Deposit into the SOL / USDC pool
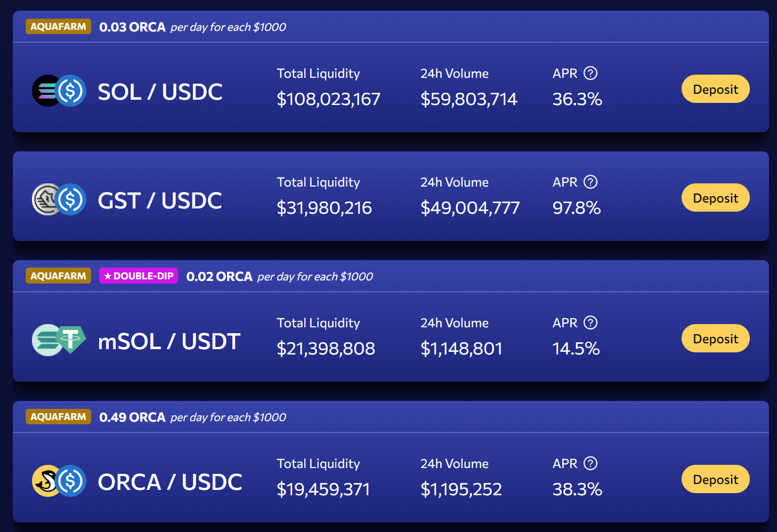 (716, 89)
